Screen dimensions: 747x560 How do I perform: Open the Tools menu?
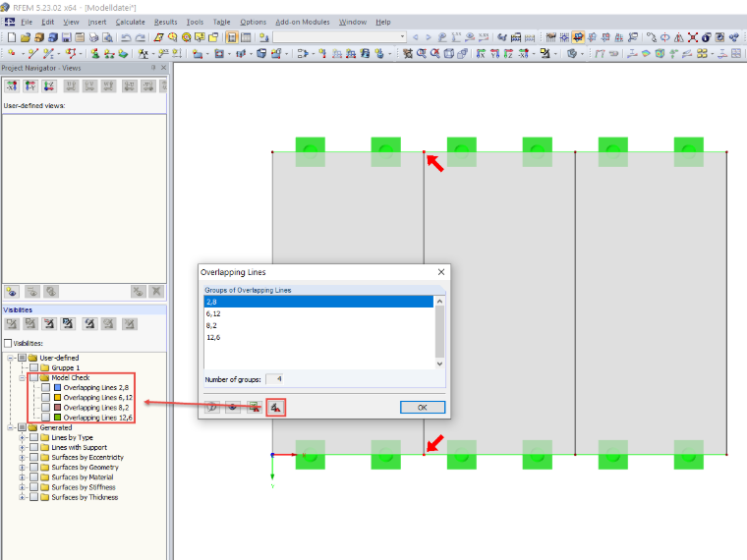195,22
